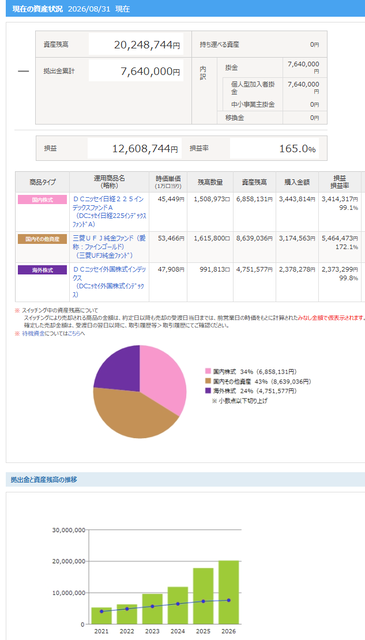Click the 2023 bar in the balance chart
365x640 pixels.
152,609
